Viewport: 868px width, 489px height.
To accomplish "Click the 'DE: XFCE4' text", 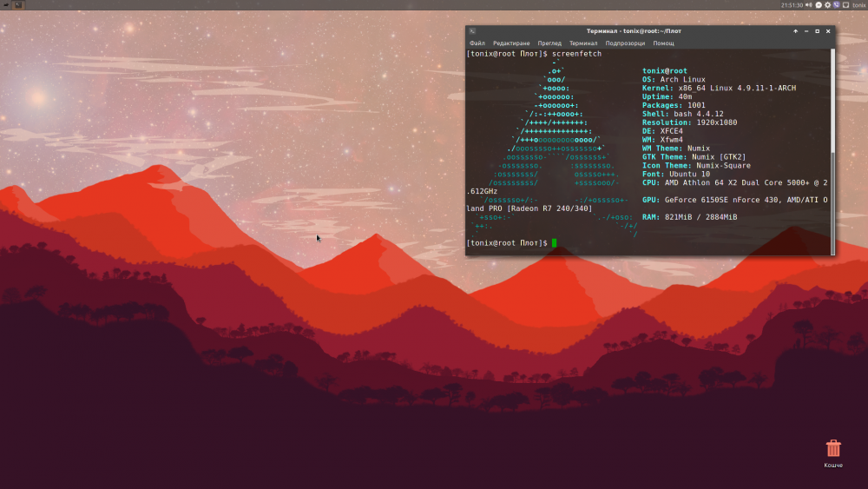I will (662, 131).
